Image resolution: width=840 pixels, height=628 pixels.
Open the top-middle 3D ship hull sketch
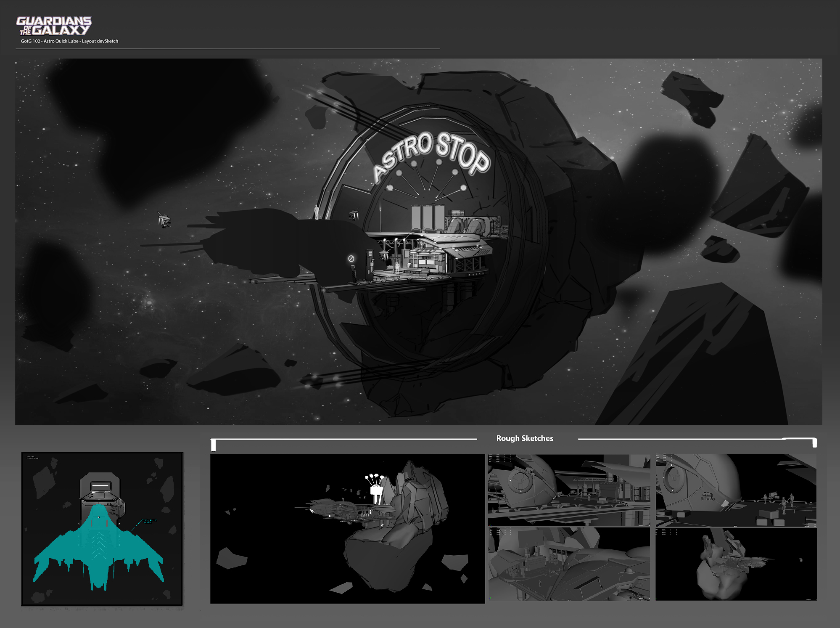click(569, 490)
